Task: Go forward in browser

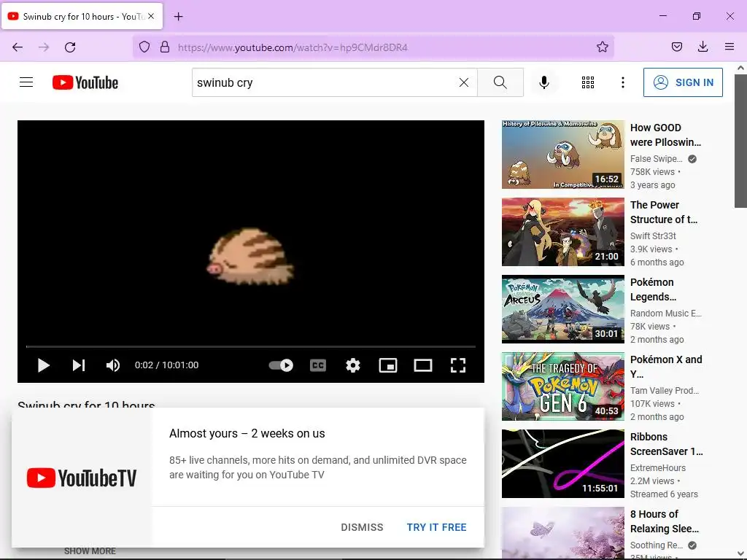Action: pyautogui.click(x=44, y=47)
